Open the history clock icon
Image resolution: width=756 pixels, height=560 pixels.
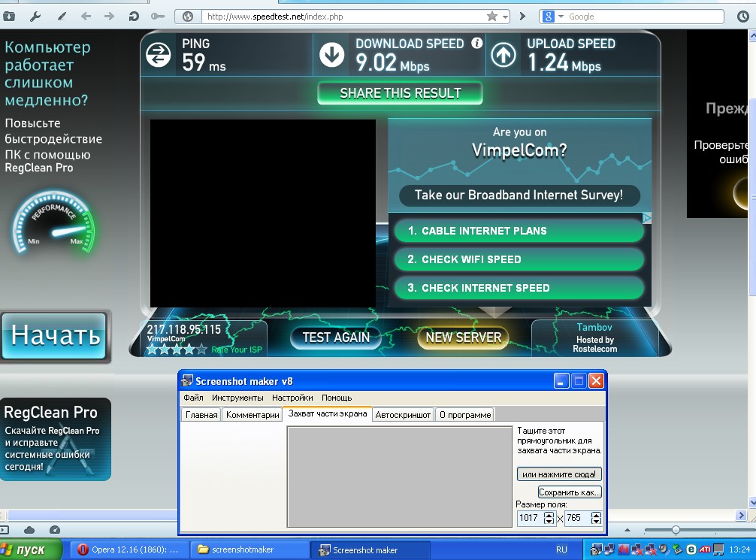coord(743,17)
